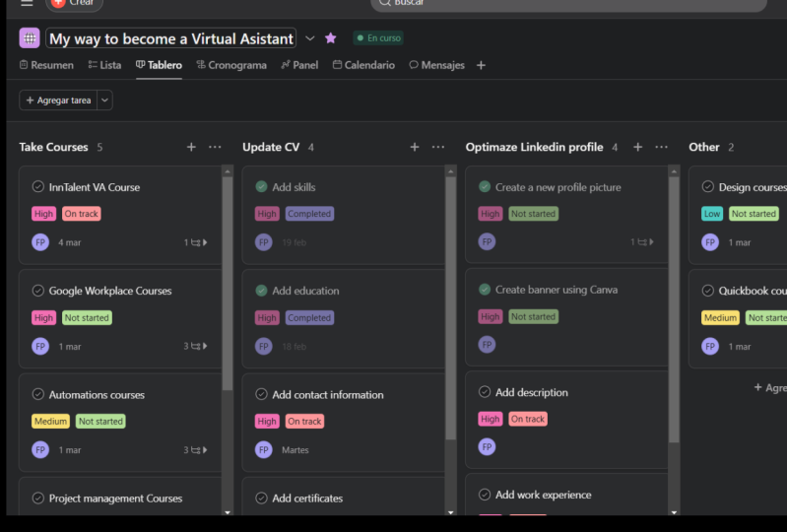Open Update CV column more options
The image size is (787, 532).
[x=438, y=147]
